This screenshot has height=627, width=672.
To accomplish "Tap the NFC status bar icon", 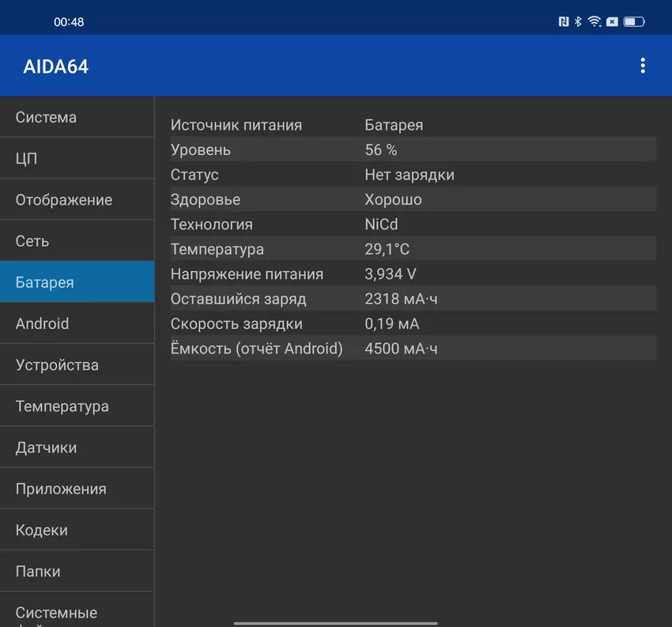I will pos(564,22).
